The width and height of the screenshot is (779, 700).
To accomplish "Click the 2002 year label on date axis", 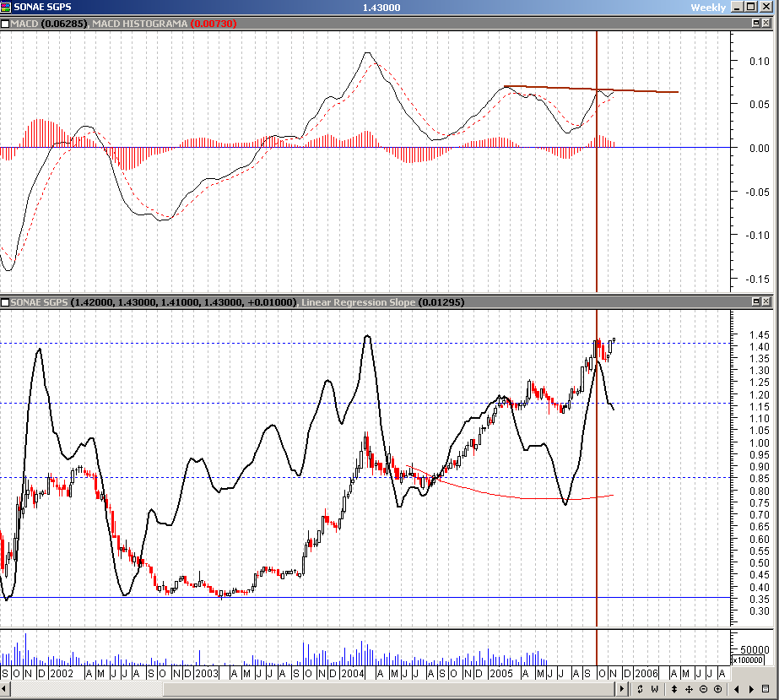I will point(62,674).
